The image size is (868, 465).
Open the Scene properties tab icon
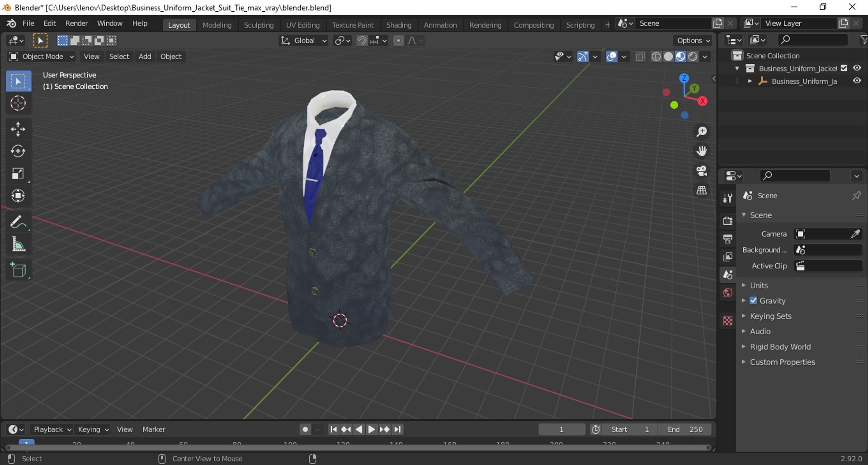tap(727, 275)
